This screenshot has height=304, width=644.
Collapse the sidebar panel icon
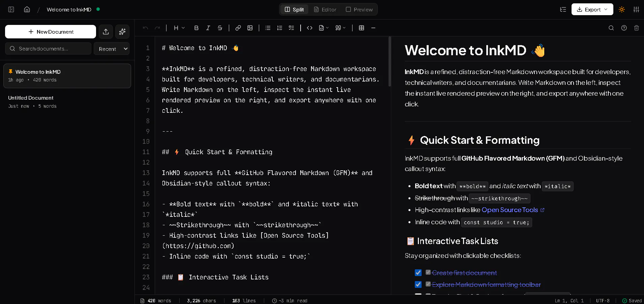[x=11, y=9]
